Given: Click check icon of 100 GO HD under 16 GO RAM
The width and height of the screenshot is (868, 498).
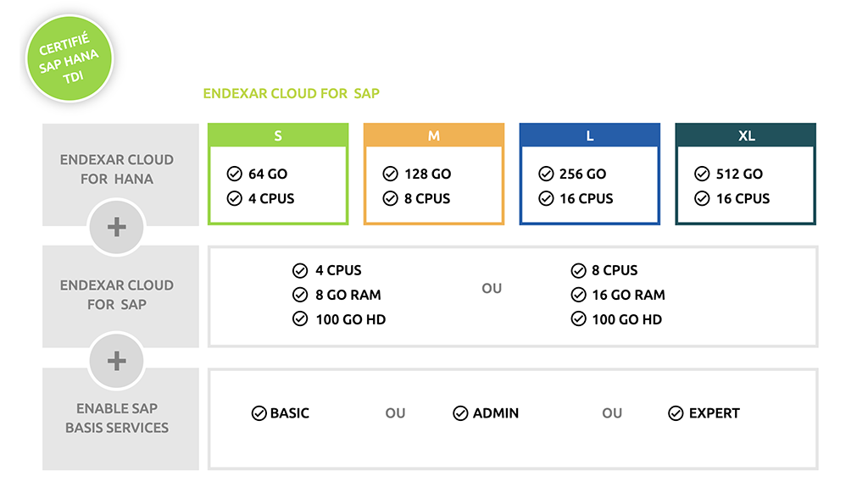Looking at the screenshot, I should point(578,319).
